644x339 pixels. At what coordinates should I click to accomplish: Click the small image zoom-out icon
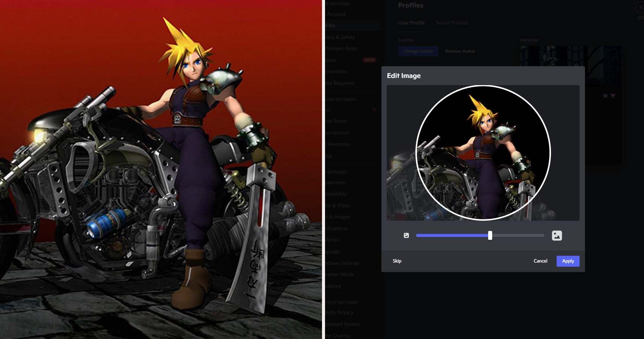click(406, 235)
